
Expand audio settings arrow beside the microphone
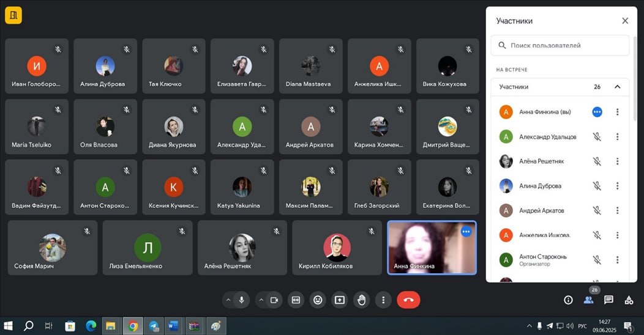[x=228, y=300]
